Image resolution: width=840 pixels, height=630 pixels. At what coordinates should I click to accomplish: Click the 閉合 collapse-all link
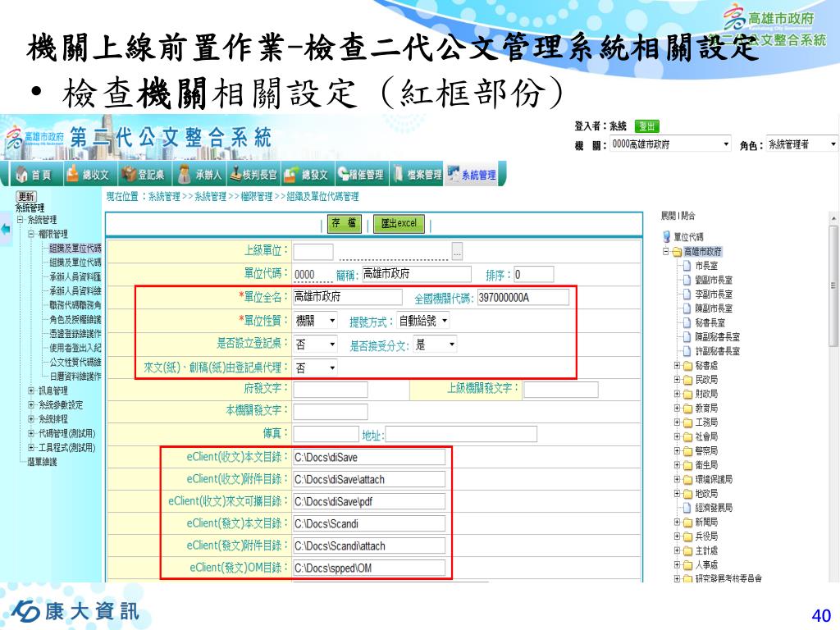tap(688, 216)
